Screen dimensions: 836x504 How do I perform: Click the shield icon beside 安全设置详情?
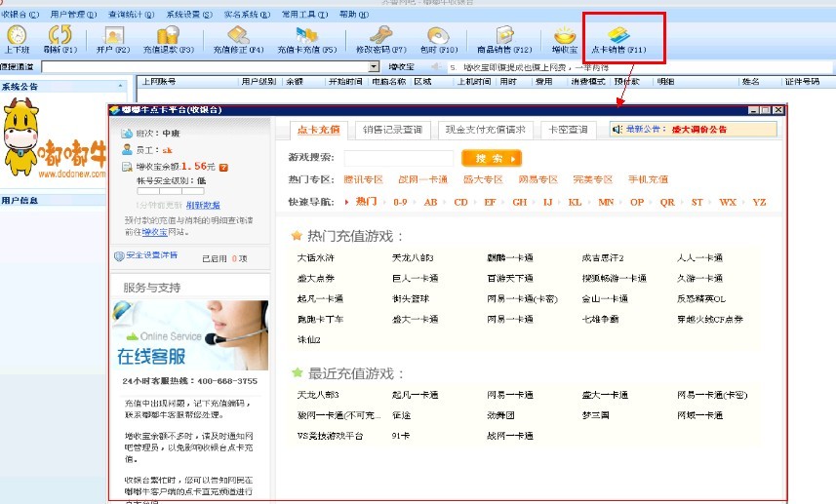point(119,255)
